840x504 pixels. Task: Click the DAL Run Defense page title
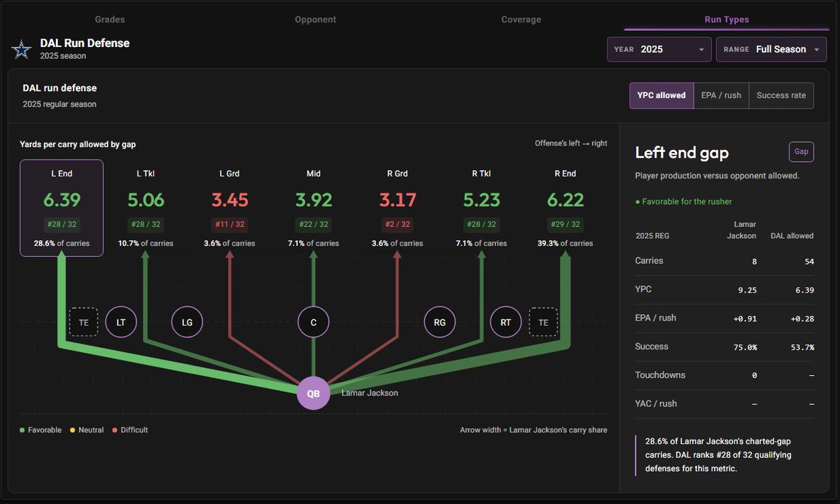[85, 43]
